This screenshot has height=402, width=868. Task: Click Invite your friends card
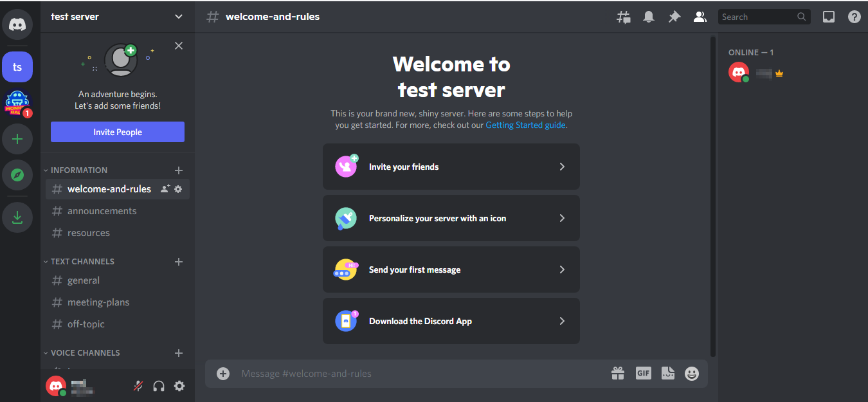[x=451, y=167]
